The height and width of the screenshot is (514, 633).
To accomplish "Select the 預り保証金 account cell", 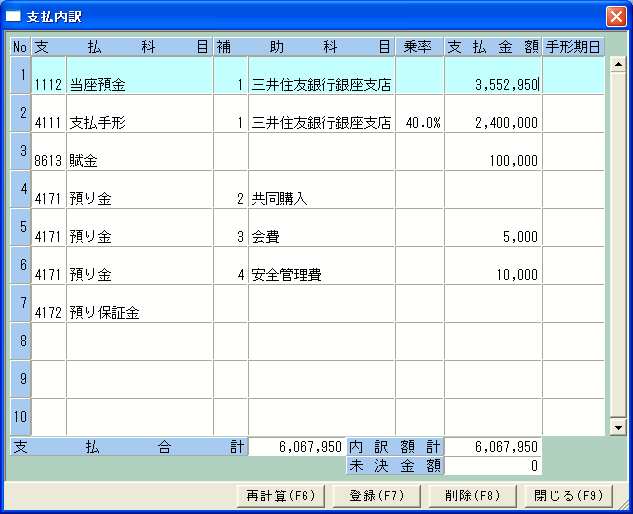I will click(138, 313).
